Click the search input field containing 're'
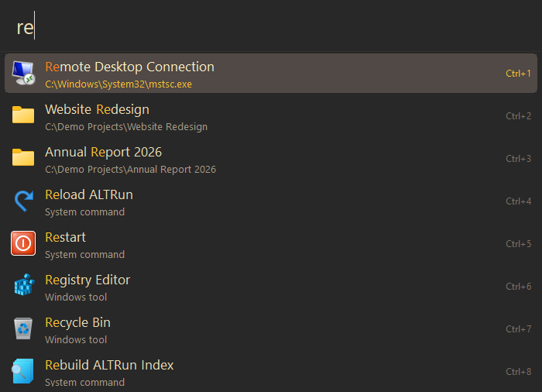The width and height of the screenshot is (542, 392). tap(271, 27)
